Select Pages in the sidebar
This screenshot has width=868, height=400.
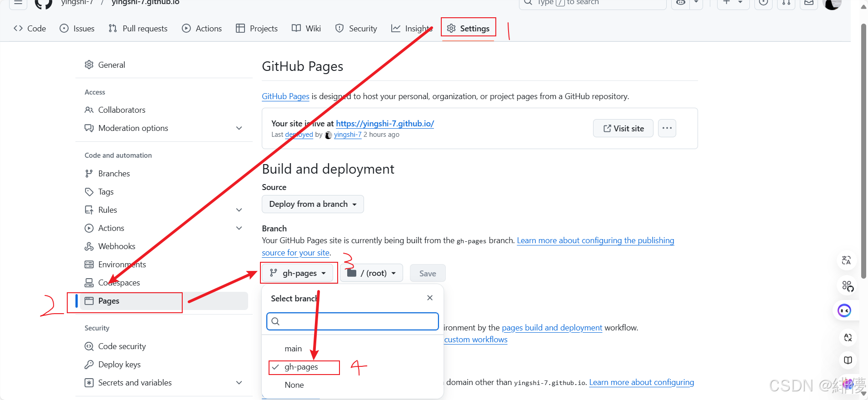click(x=164, y=301)
